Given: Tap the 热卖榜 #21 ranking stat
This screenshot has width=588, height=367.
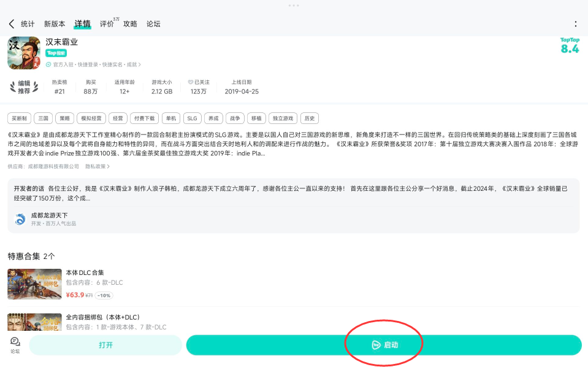Looking at the screenshot, I should click(59, 87).
